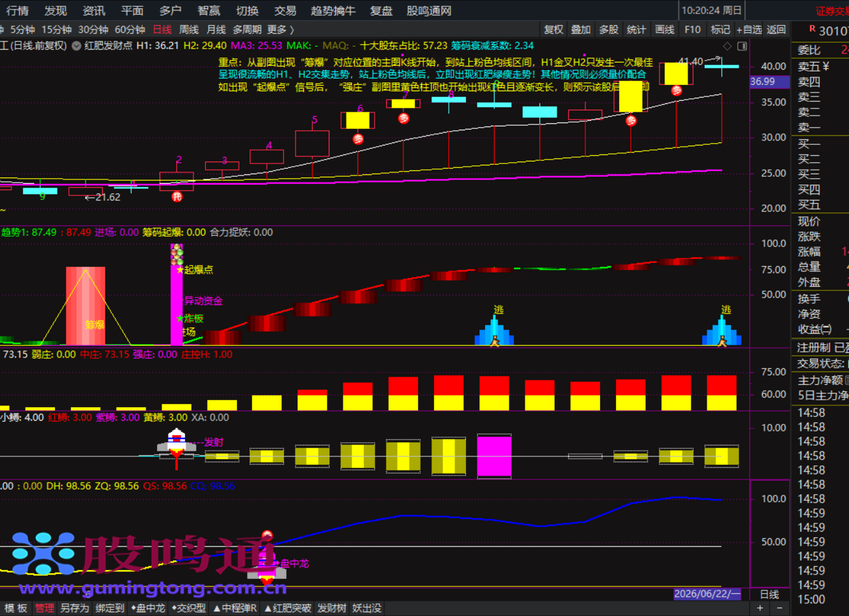Add stock via +自选 button
Viewport: 849px width, 616px height.
(x=749, y=30)
